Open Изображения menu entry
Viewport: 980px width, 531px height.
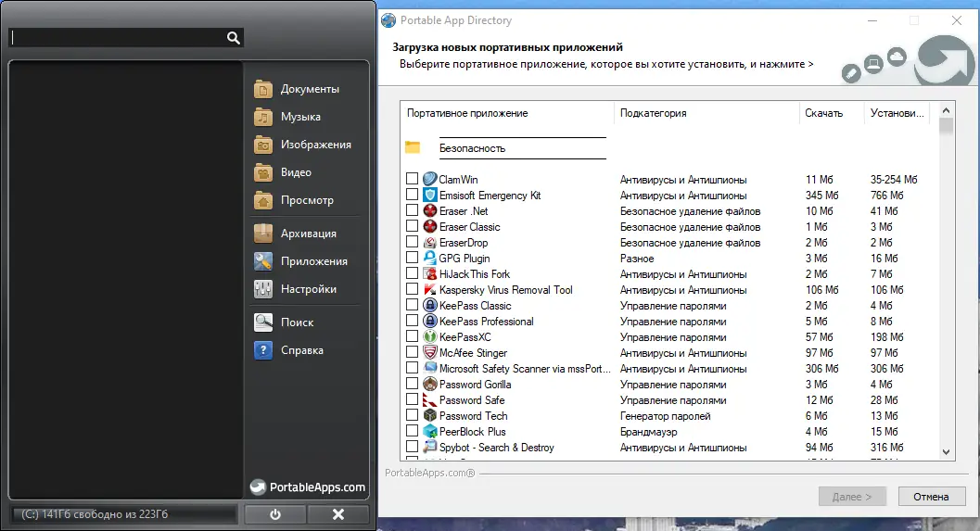[x=315, y=145]
